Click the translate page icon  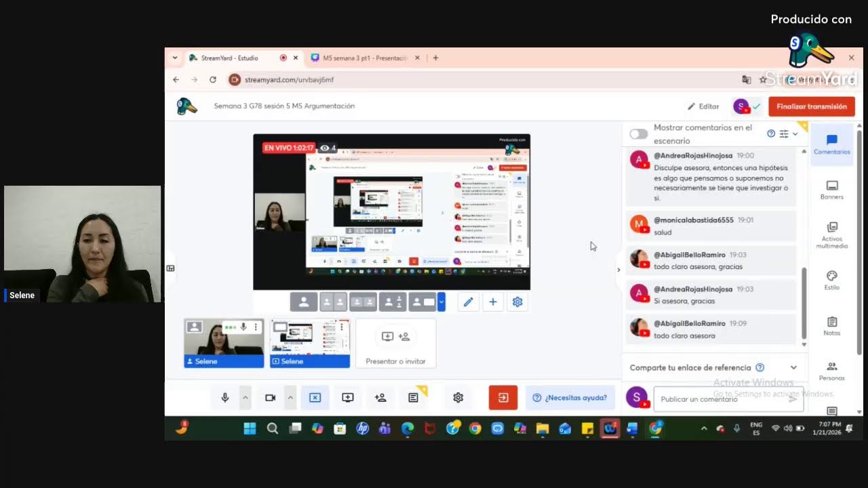(747, 79)
